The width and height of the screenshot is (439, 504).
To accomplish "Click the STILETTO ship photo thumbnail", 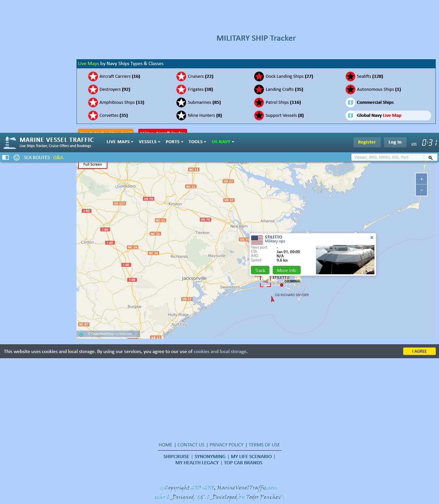I will [x=345, y=260].
